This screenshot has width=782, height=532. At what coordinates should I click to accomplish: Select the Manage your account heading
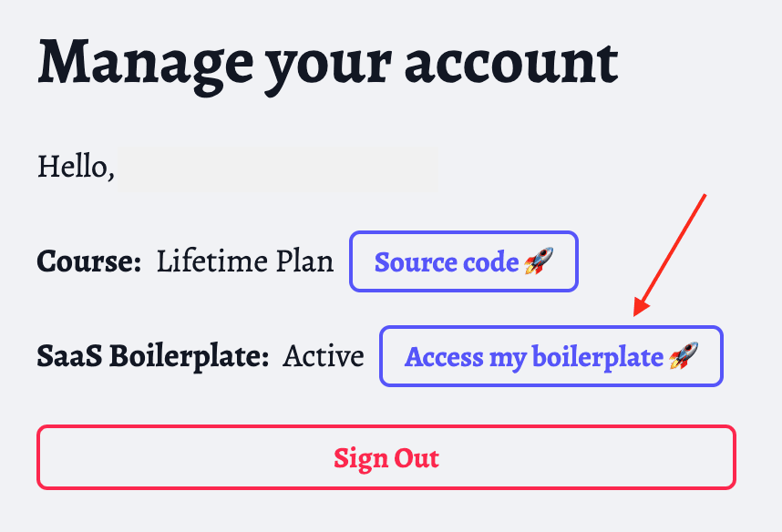coord(326,61)
